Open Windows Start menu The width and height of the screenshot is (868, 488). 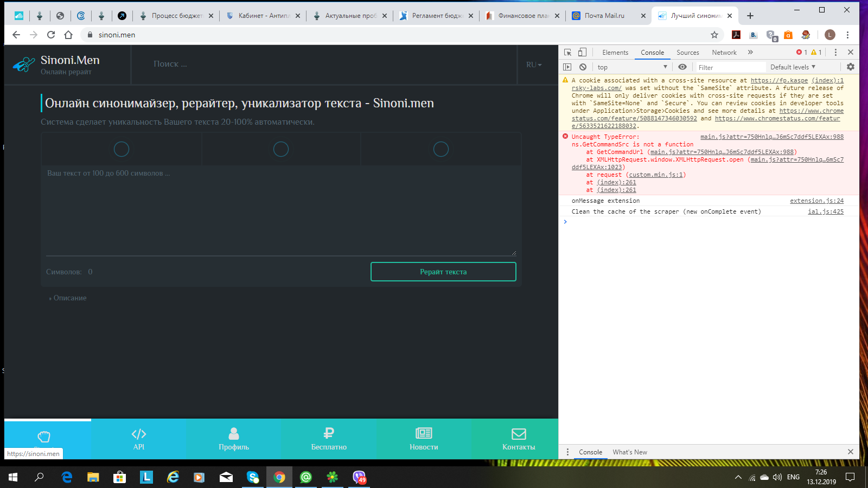click(13, 477)
